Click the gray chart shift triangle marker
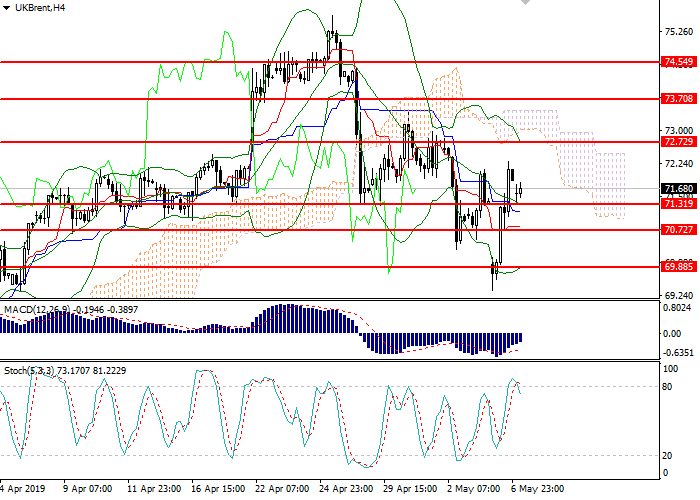700x500 pixels. coord(525,4)
